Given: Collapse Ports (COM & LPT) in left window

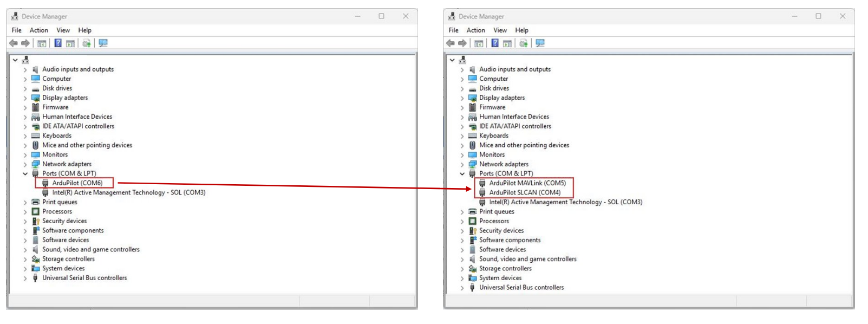Looking at the screenshot, I should point(25,174).
